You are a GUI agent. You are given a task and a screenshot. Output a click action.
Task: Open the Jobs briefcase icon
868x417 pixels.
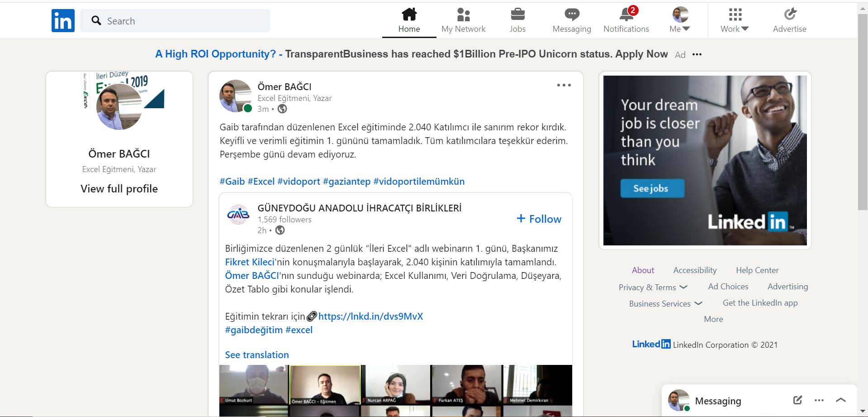coord(517,14)
